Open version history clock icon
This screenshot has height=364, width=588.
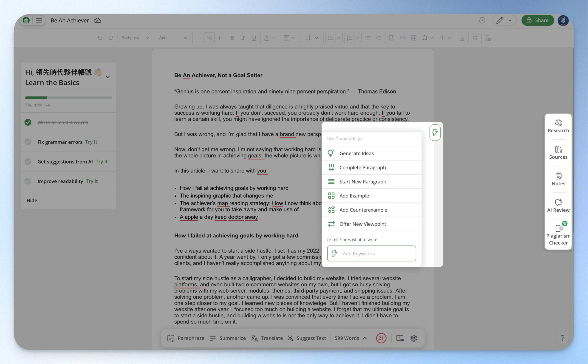pyautogui.click(x=482, y=20)
